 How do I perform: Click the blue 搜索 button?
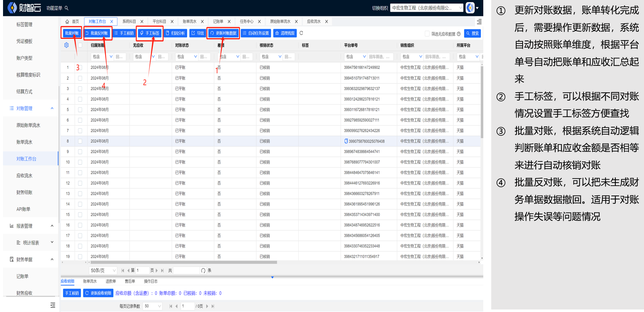coord(472,34)
